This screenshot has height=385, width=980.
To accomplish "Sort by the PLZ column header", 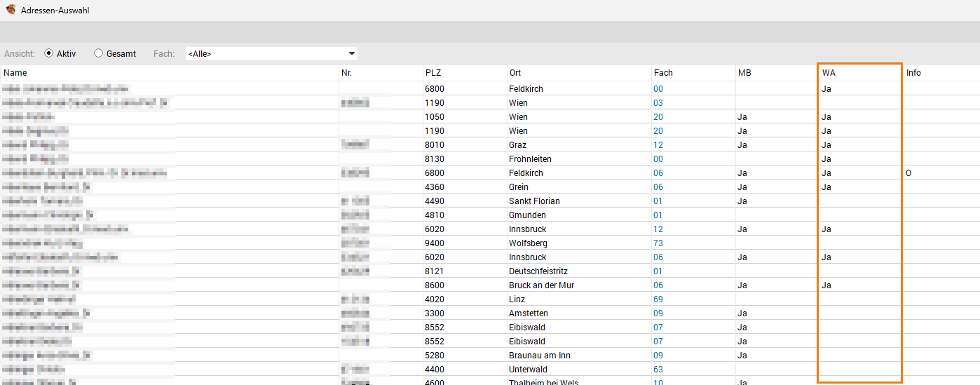I will point(433,73).
